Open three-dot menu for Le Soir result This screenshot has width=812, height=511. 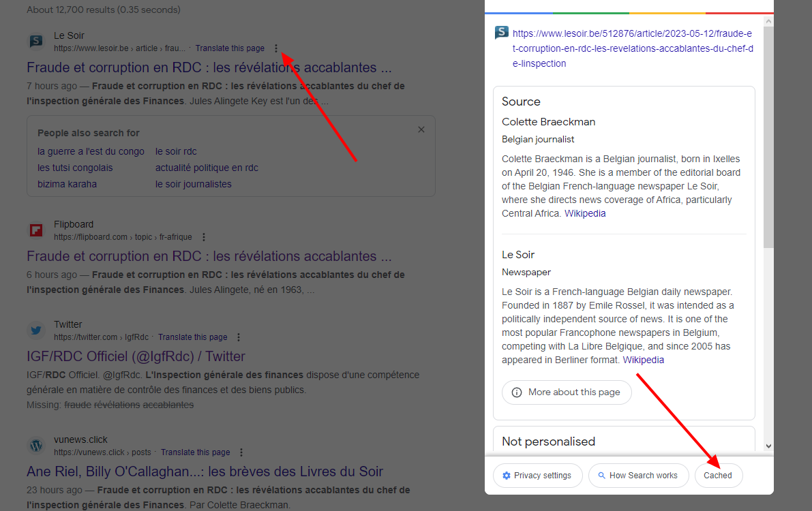275,48
